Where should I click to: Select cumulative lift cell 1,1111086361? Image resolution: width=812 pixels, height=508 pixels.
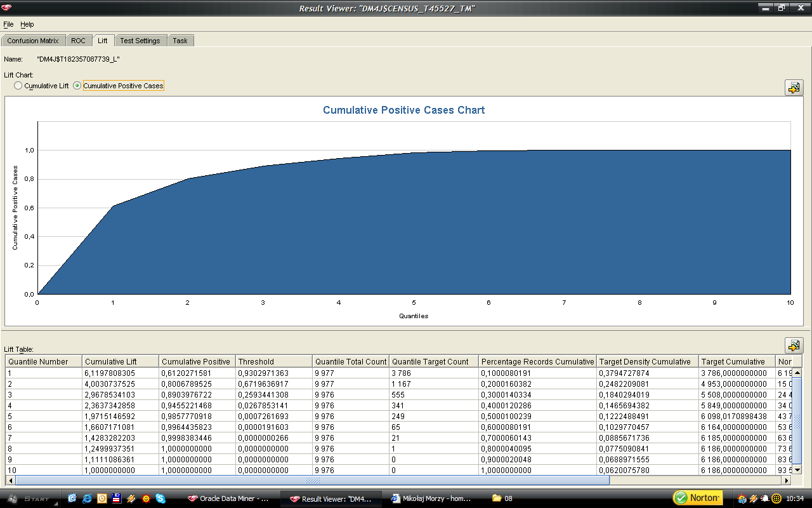coord(121,460)
